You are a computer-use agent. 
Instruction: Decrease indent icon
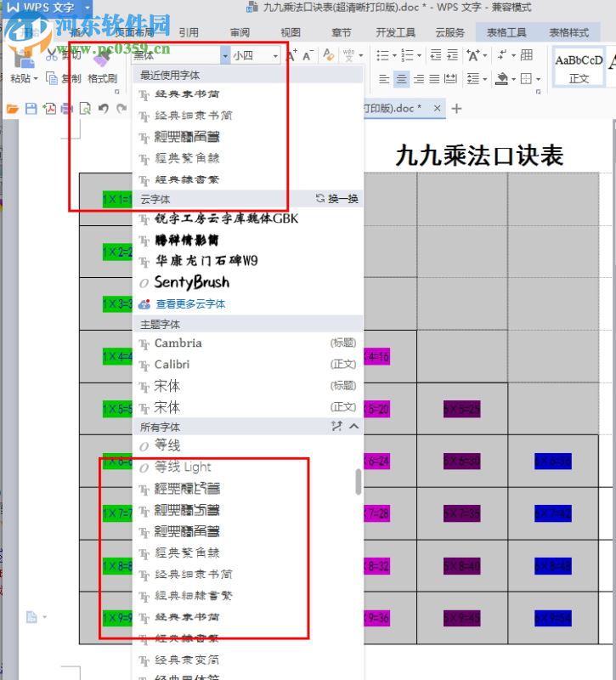pyautogui.click(x=436, y=55)
